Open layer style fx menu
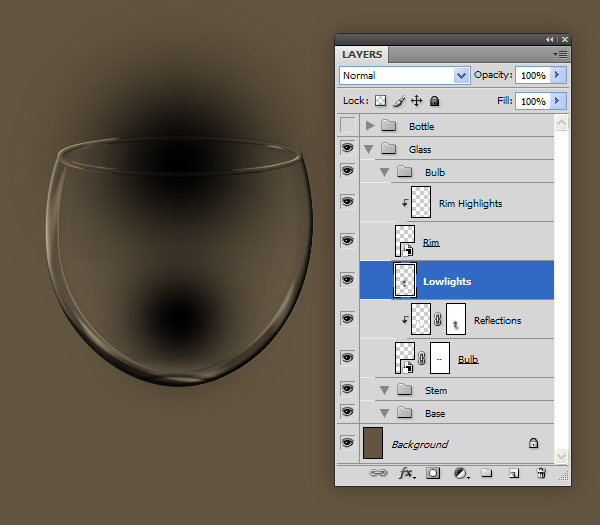This screenshot has width=600, height=525. pos(407,473)
